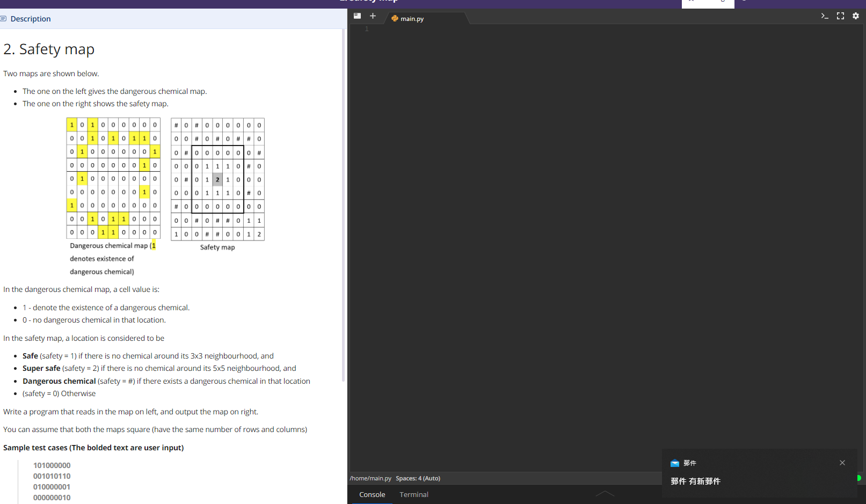Collapse the console panel with the chevron
Image resolution: width=866 pixels, height=504 pixels.
coord(605,493)
